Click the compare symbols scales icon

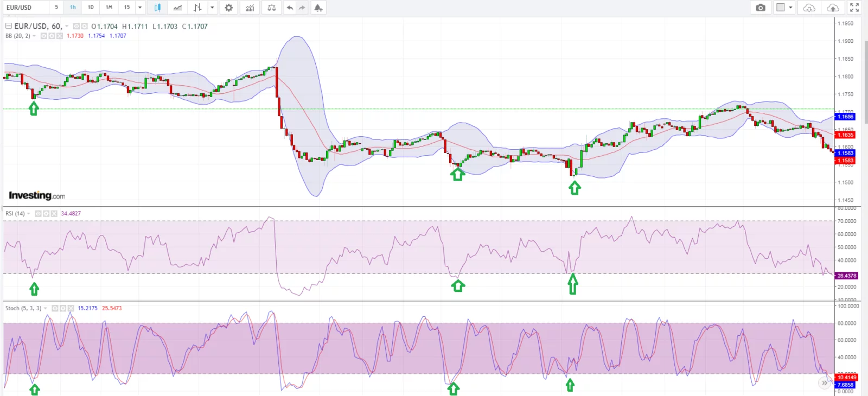click(271, 8)
